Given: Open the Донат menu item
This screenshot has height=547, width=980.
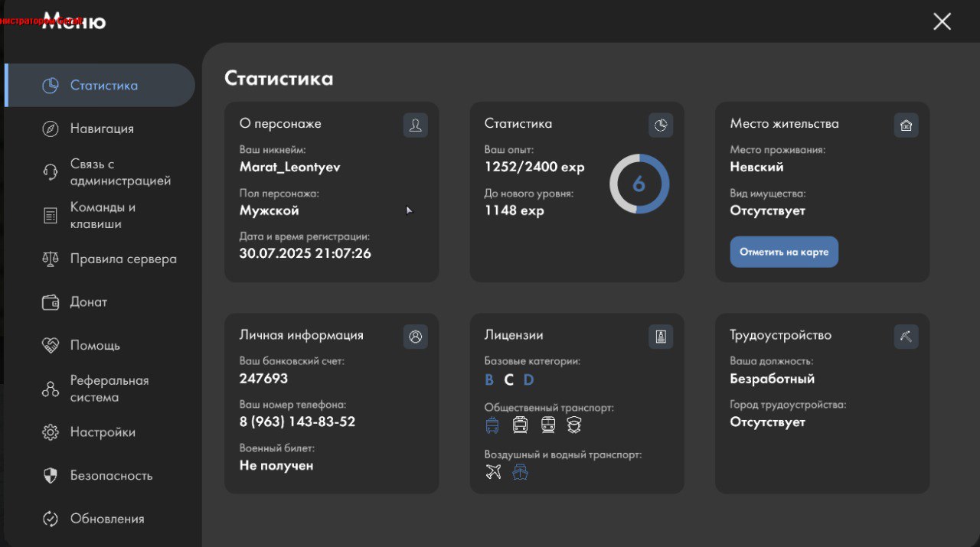Looking at the screenshot, I should (89, 302).
